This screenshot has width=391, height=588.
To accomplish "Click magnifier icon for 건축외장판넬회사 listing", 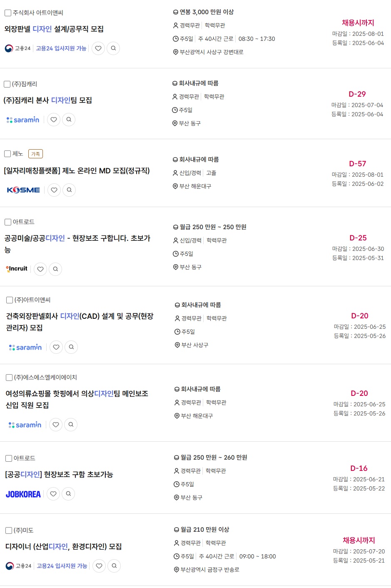I will point(71,347).
